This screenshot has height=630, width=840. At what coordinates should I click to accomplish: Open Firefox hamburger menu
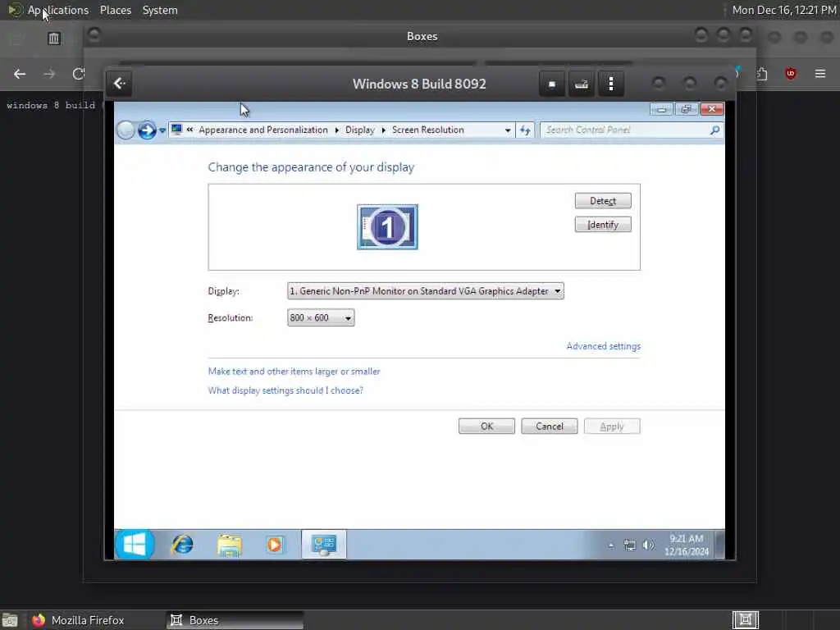[x=819, y=73]
